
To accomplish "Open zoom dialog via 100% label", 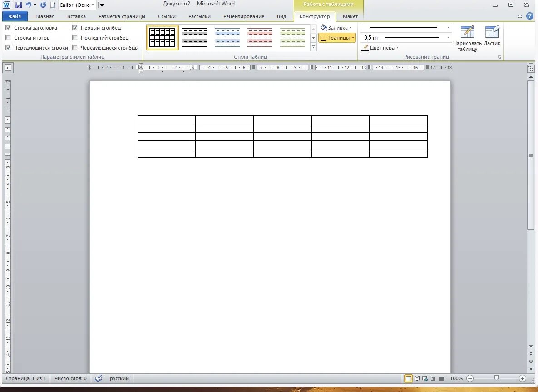I will coord(456,378).
